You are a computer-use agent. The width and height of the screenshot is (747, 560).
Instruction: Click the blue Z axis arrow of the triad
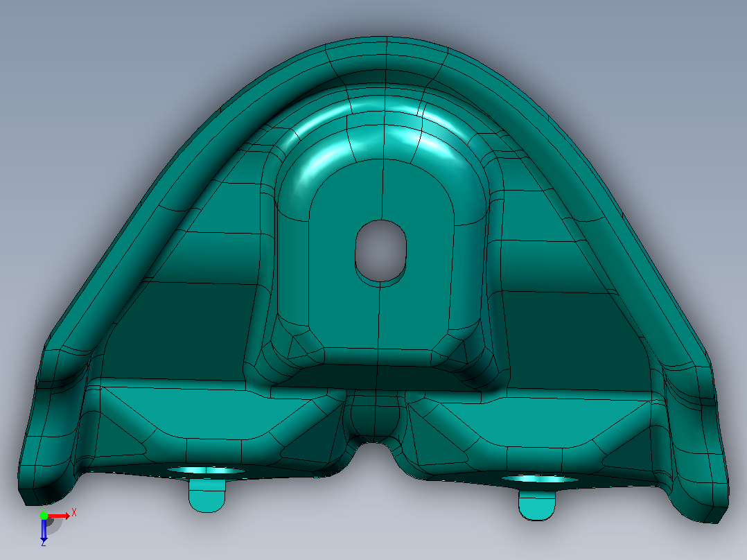44,530
